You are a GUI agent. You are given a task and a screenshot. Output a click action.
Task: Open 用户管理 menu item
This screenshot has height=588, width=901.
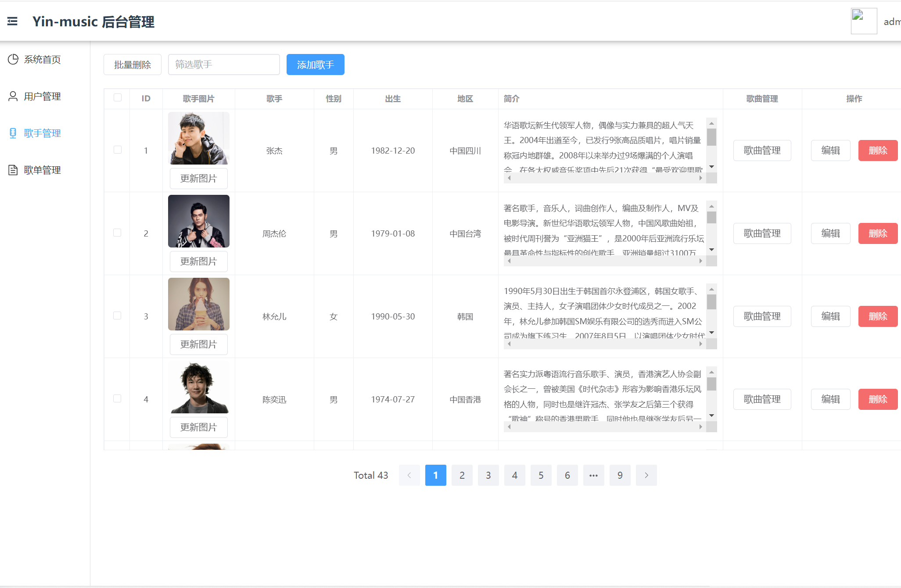42,96
